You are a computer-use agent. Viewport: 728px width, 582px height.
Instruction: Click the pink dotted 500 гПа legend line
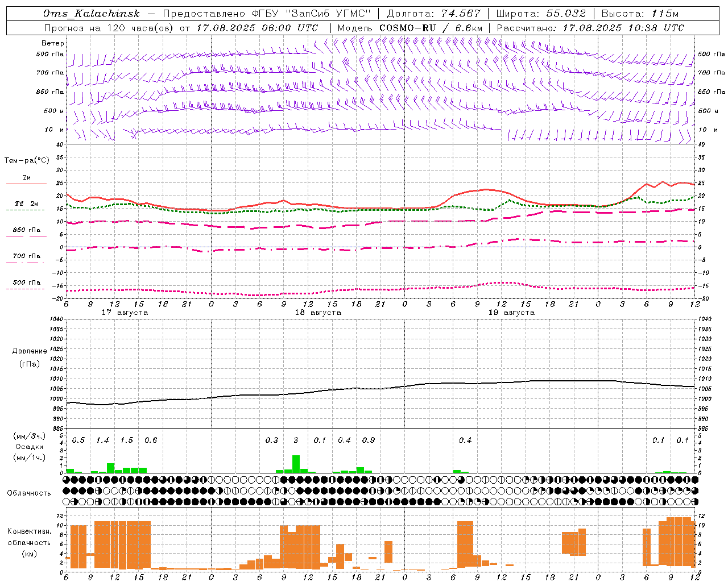pyautogui.click(x=25, y=289)
